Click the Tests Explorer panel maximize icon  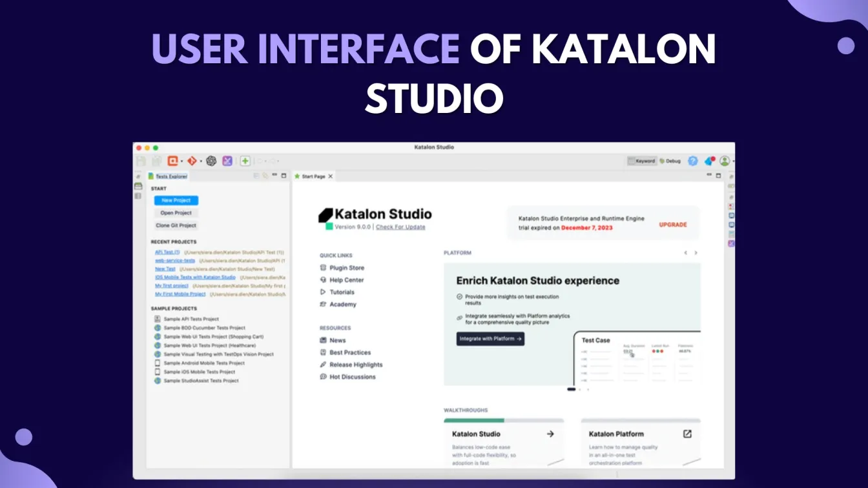[284, 176]
